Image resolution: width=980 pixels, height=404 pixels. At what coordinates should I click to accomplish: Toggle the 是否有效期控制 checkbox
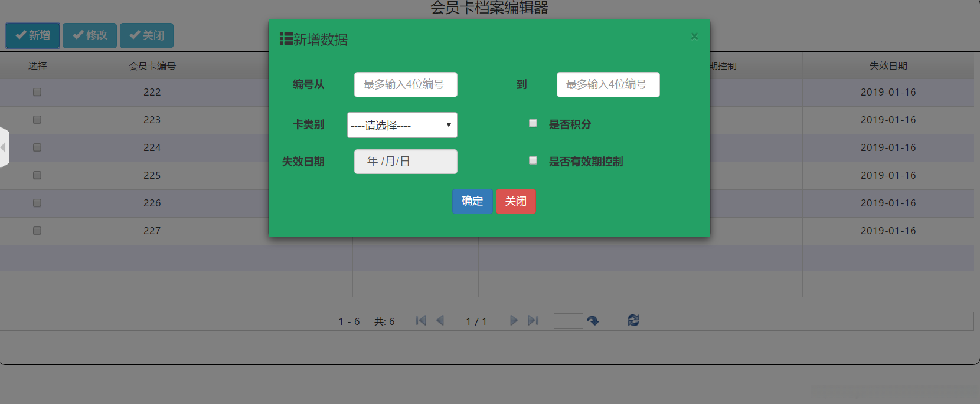coord(533,160)
